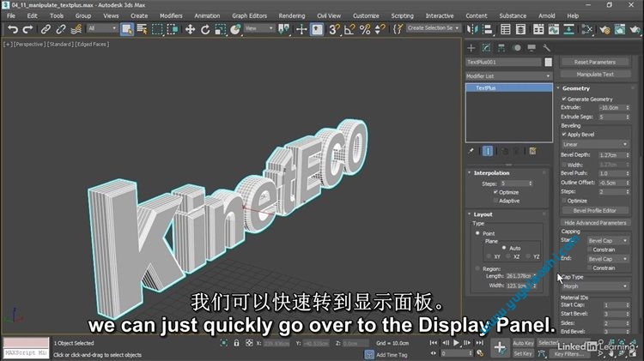Choose Rectangular Selection Region tool
644x361 pixels.
point(157,29)
